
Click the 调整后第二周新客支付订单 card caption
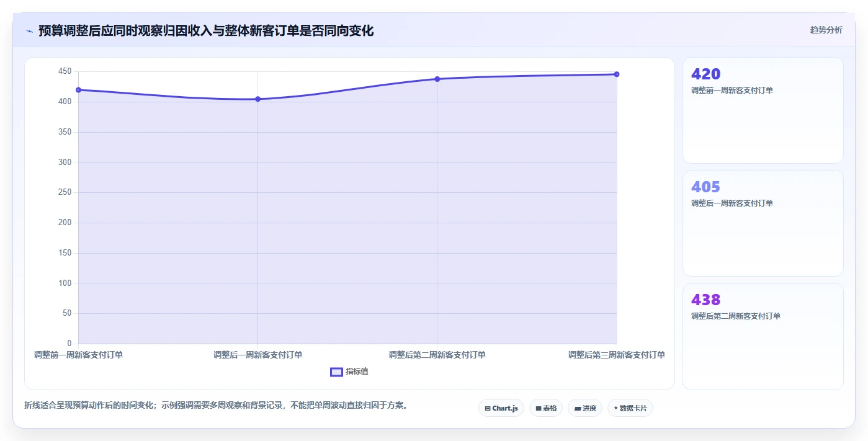736,316
